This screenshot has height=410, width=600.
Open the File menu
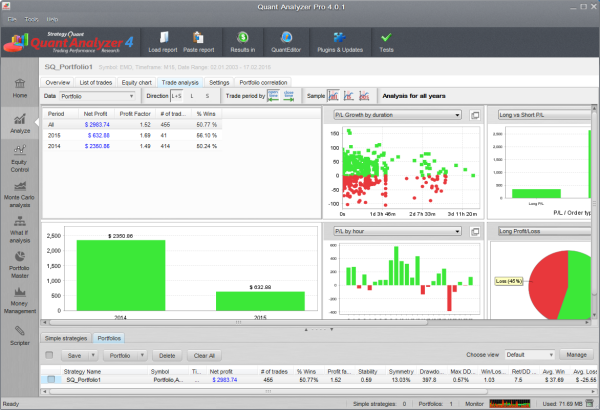point(12,19)
